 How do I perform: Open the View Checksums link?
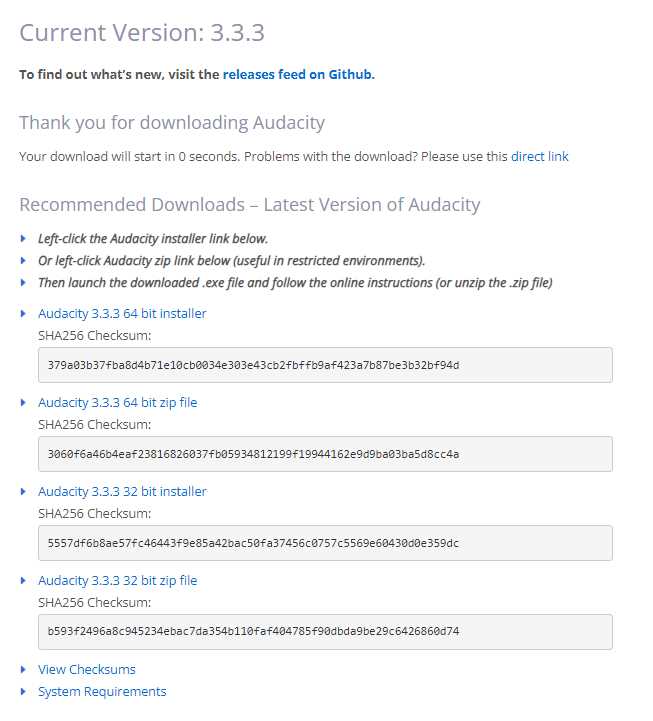point(86,670)
